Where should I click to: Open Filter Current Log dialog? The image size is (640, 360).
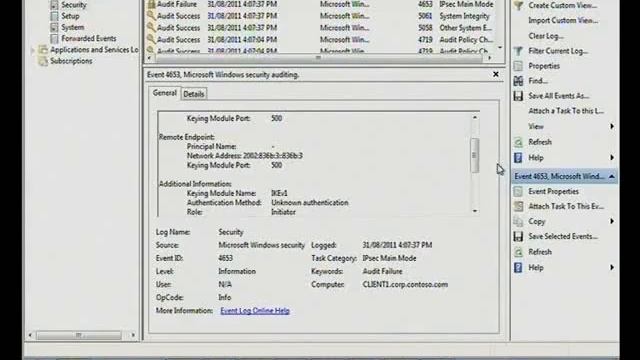pyautogui.click(x=558, y=51)
